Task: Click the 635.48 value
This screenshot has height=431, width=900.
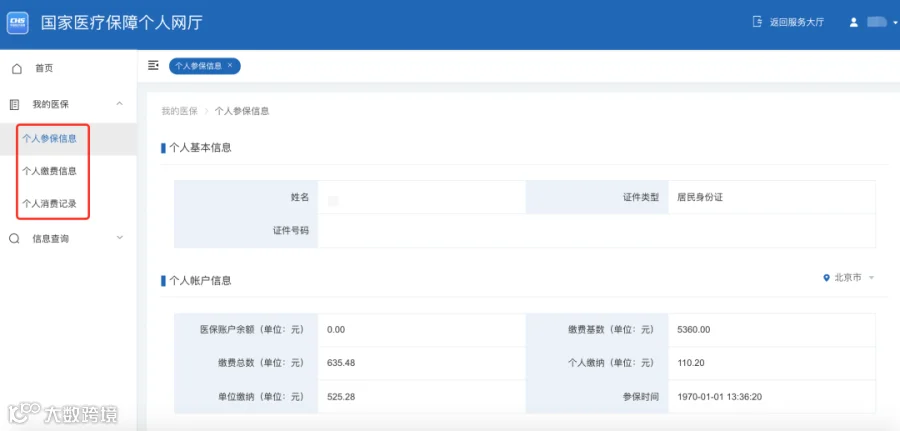Action: (341, 363)
